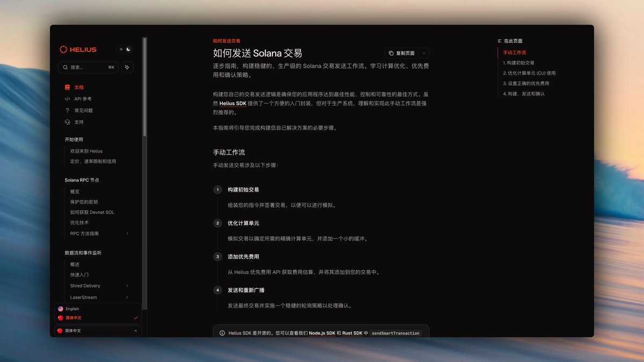Toggle the light/dark theme switch

click(125, 49)
